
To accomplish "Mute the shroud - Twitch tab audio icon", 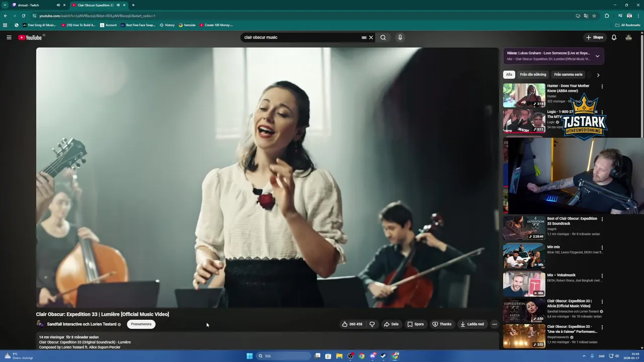I will click(58, 5).
